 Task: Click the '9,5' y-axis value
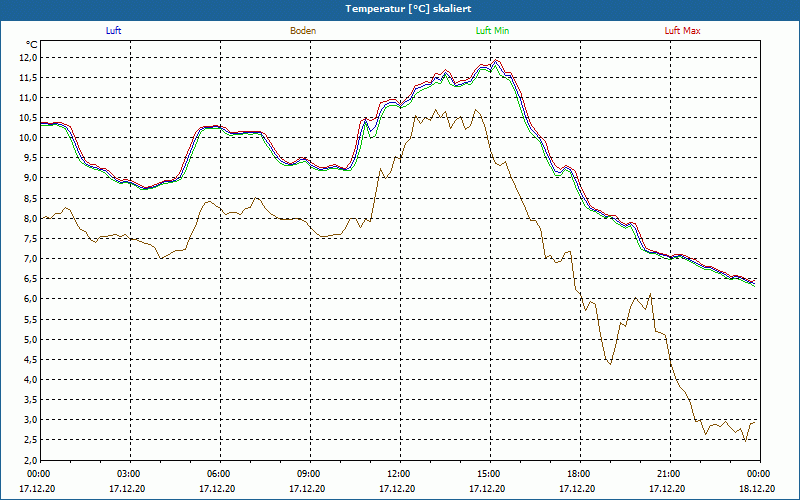(31, 158)
